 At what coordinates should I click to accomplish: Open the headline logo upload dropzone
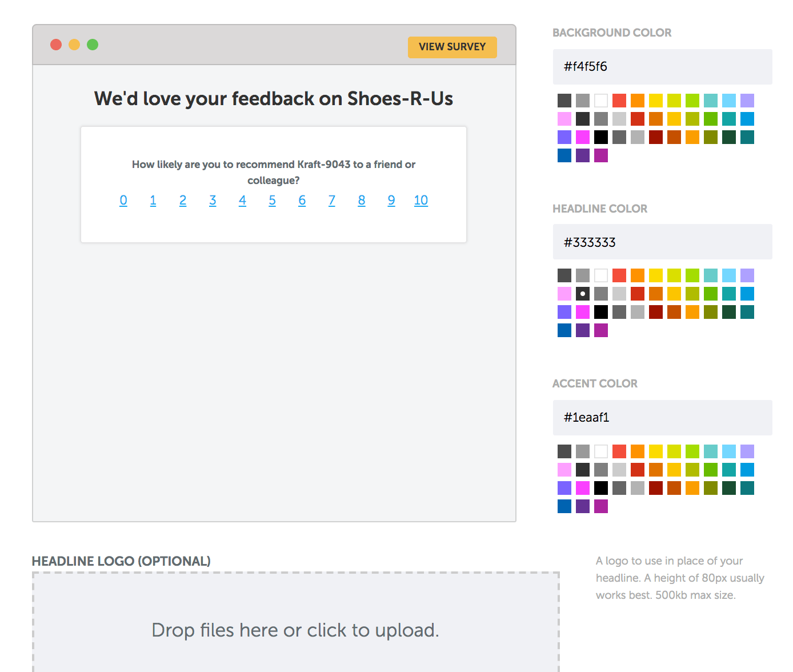(295, 629)
